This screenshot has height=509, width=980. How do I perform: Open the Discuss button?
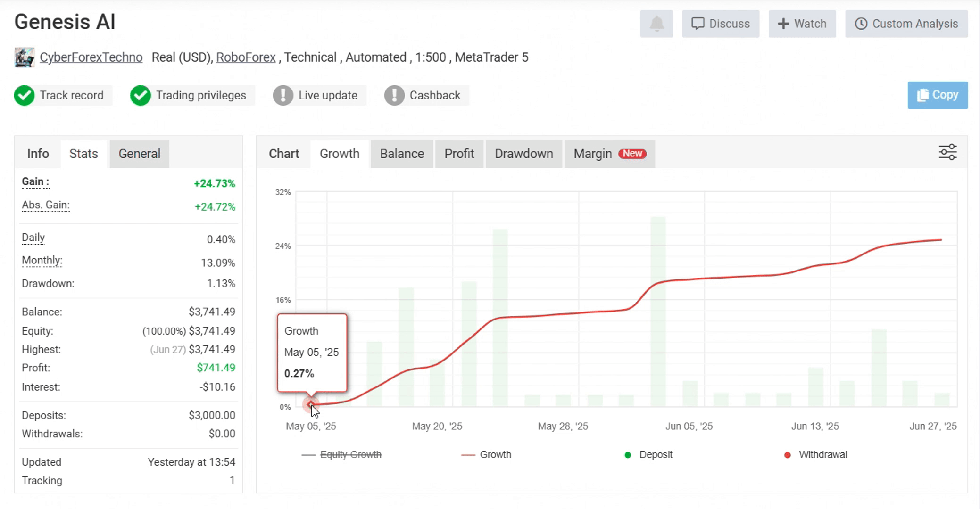[721, 24]
